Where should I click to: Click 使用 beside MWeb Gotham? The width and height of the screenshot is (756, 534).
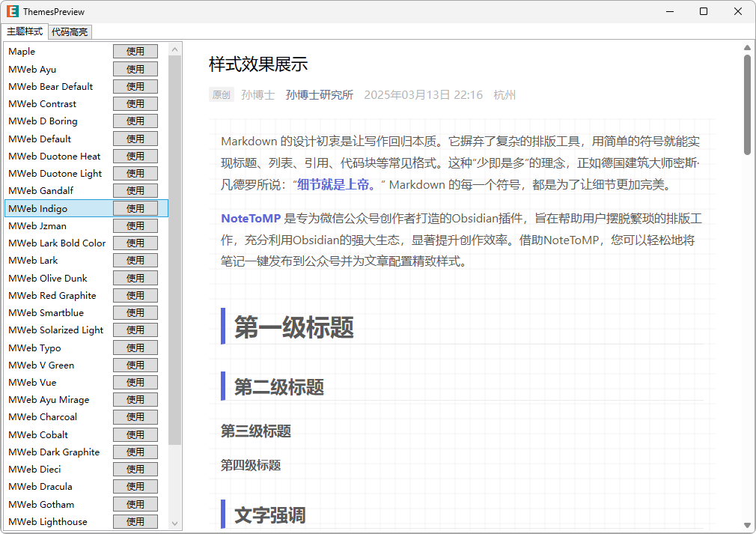(135, 505)
